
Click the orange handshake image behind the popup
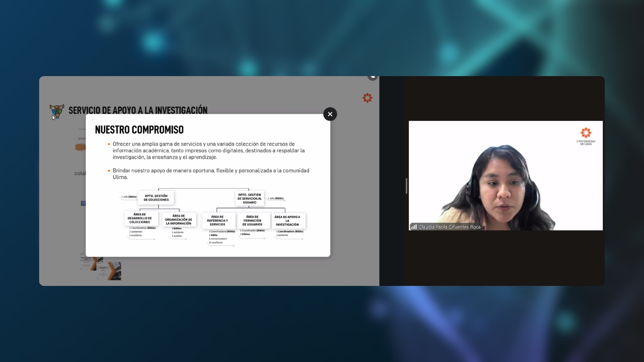(x=80, y=147)
